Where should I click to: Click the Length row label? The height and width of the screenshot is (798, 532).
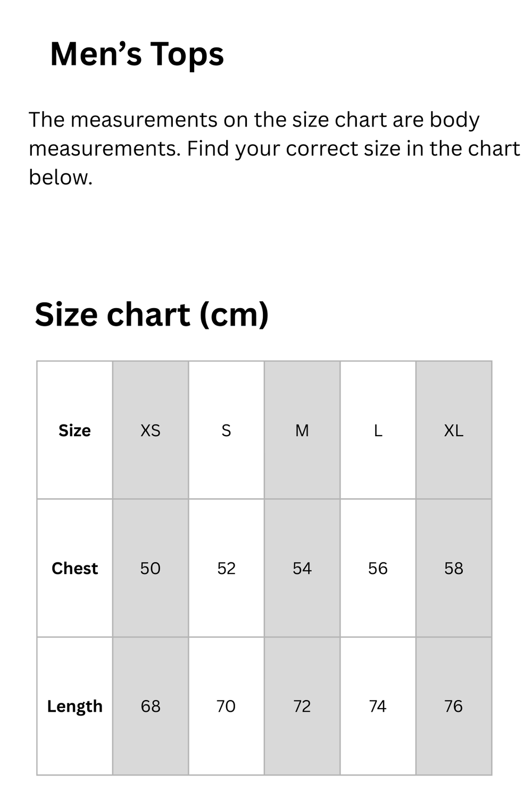tap(74, 706)
